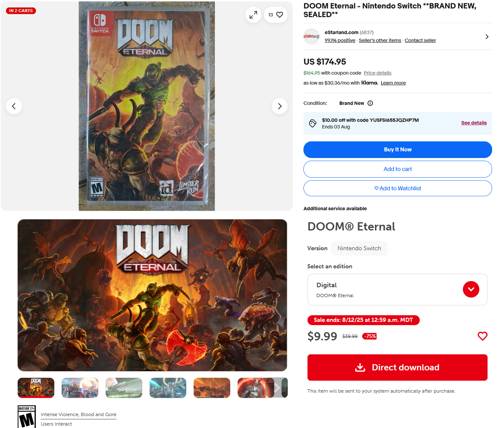Select the second gameplay screenshot thumbnail
Viewport: 504px width, 428px height.
coord(80,388)
